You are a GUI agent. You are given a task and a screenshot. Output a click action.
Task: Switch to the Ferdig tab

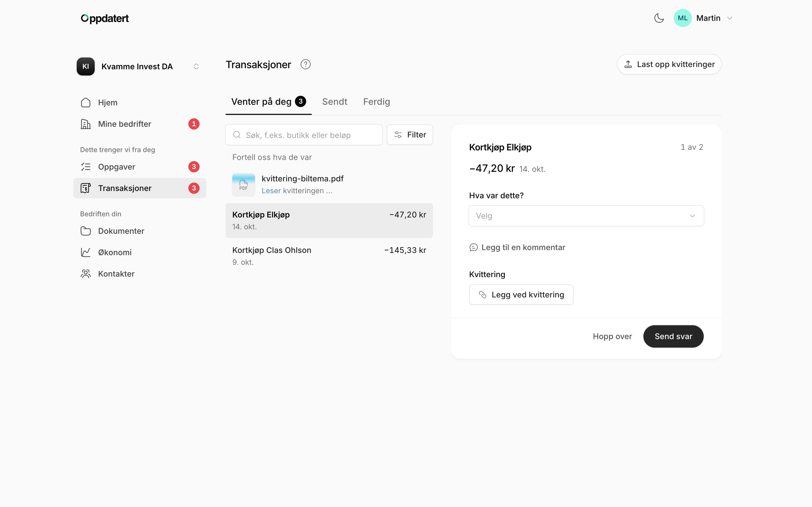tap(376, 102)
